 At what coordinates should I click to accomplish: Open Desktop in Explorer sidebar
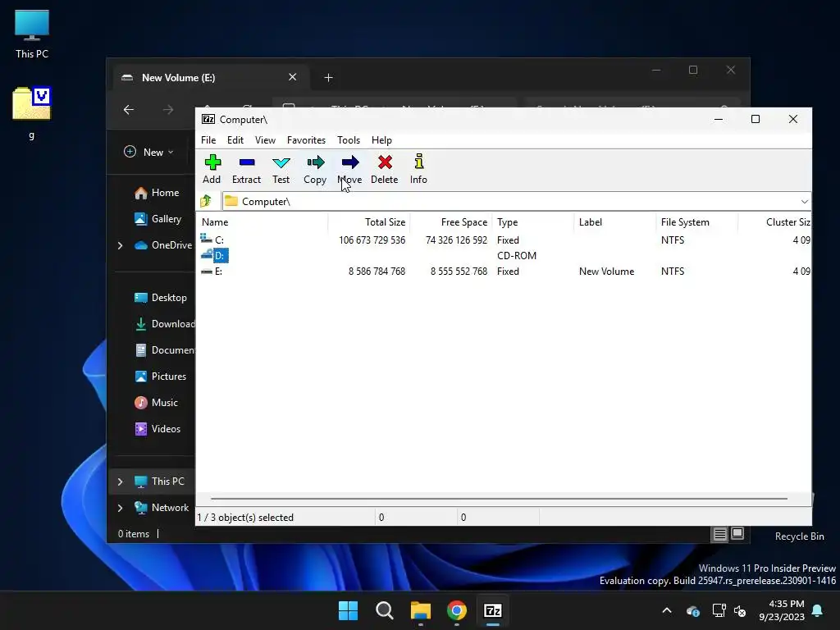pos(161,297)
